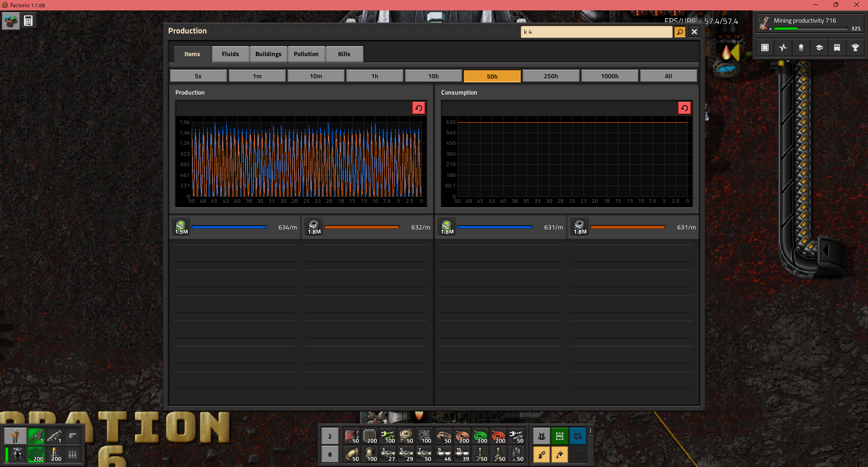Toggle the yellow robot dispatch shortcut
The width and height of the screenshot is (868, 467).
[560, 454]
